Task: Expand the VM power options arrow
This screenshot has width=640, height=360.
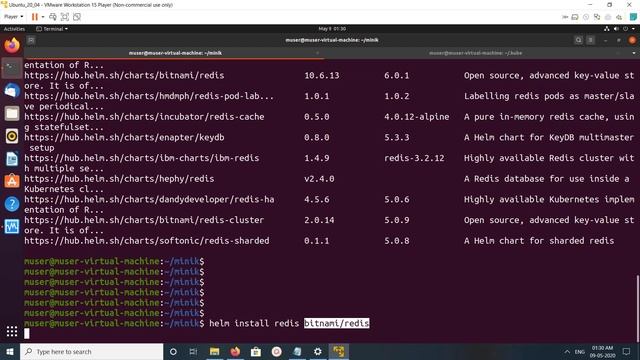Action: tap(43, 17)
